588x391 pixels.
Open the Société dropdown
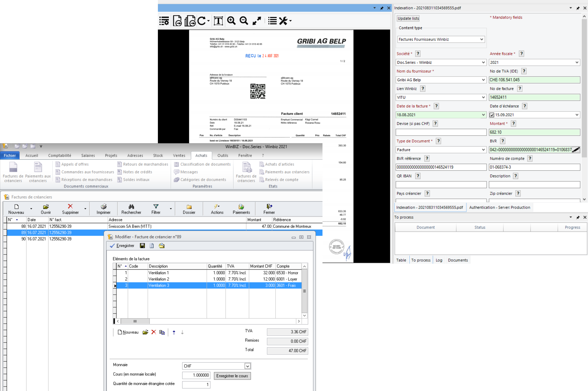coord(483,62)
